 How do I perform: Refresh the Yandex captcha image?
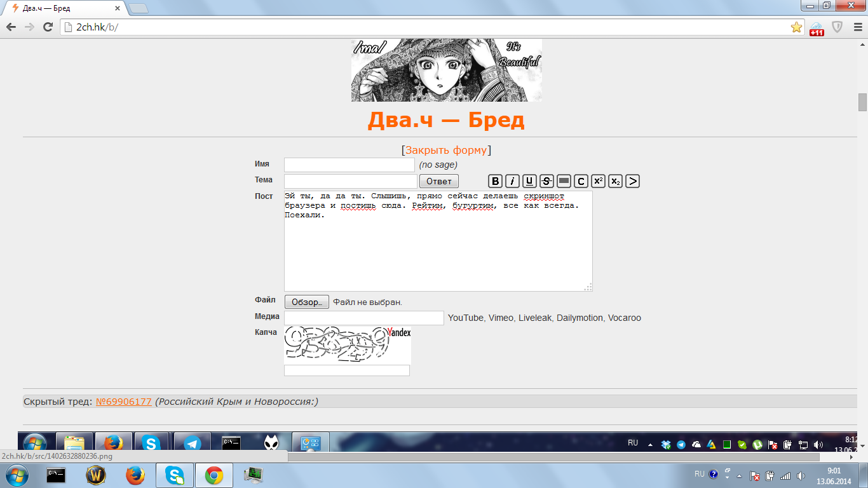pyautogui.click(x=348, y=345)
